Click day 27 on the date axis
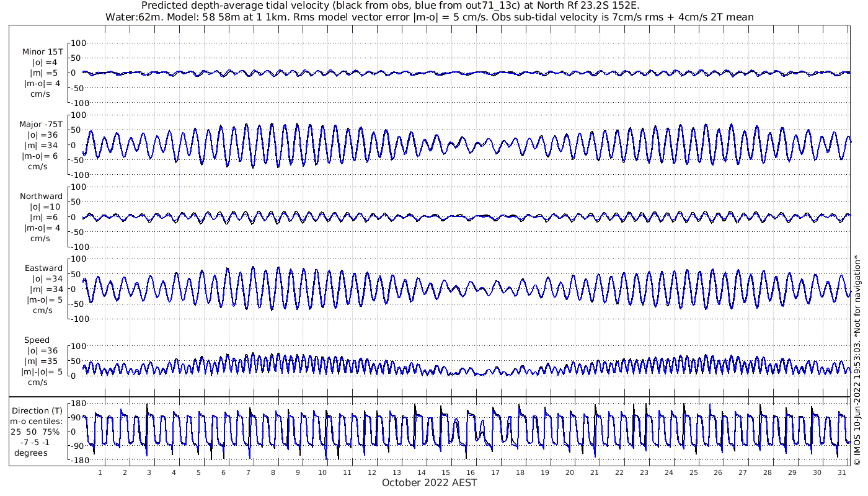Viewport: 868px width, 496px height. [743, 472]
